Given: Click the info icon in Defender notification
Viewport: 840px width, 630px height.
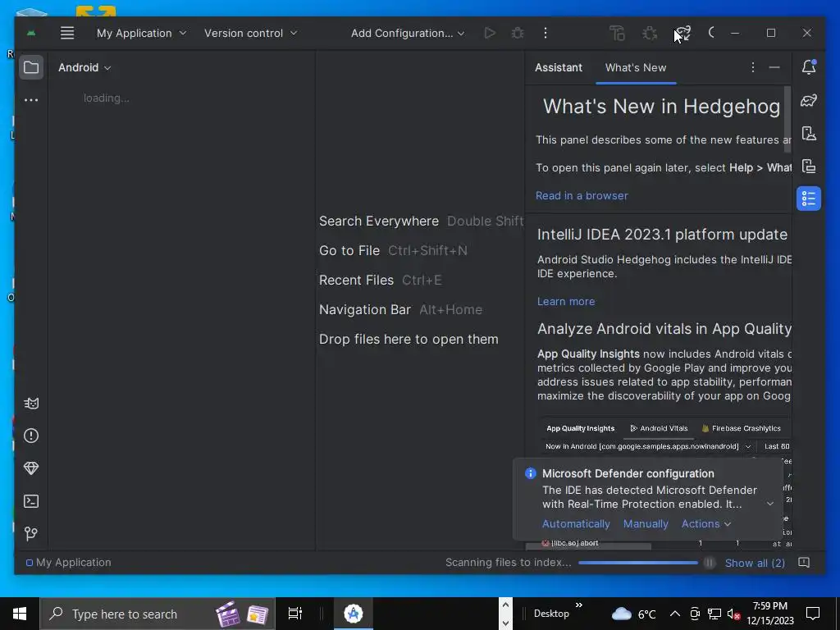Looking at the screenshot, I should click(x=531, y=473).
